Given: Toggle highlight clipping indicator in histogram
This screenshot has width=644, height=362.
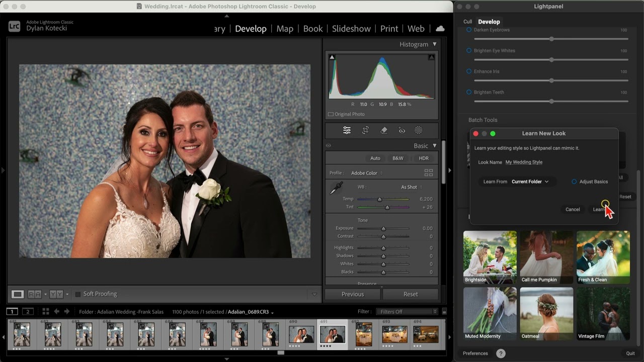Looking at the screenshot, I should click(431, 57).
